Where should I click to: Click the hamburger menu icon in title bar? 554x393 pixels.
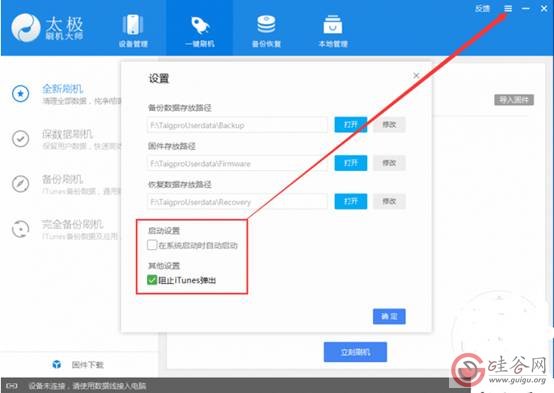point(508,8)
